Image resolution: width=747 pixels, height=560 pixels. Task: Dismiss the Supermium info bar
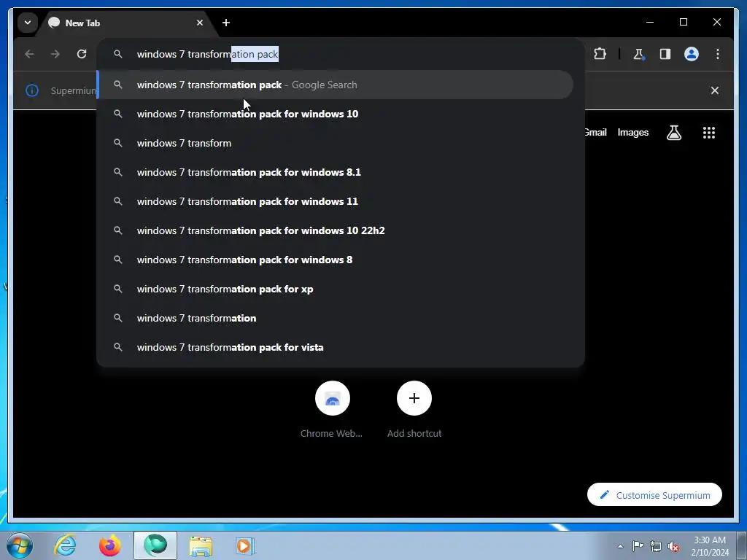click(715, 90)
